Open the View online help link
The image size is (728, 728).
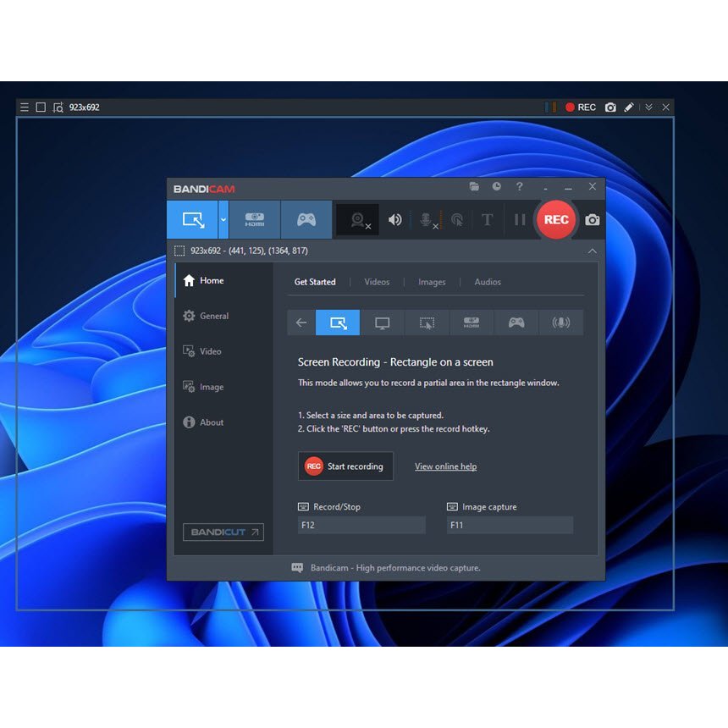445,466
